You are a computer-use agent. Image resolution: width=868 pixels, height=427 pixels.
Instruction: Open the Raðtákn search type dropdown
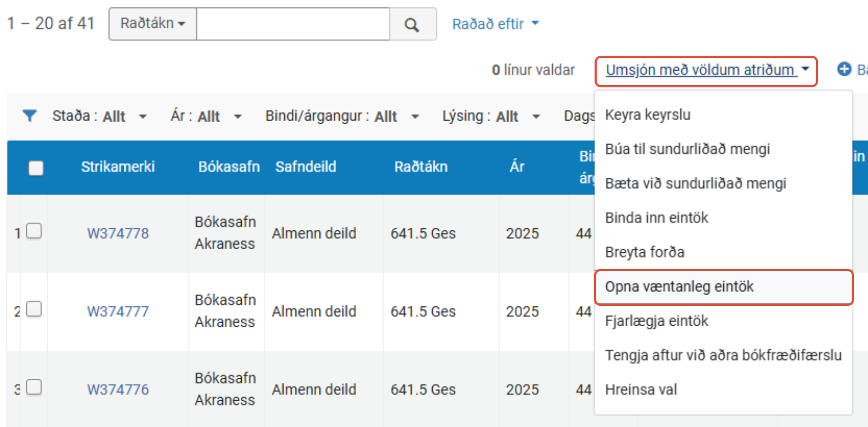click(153, 24)
